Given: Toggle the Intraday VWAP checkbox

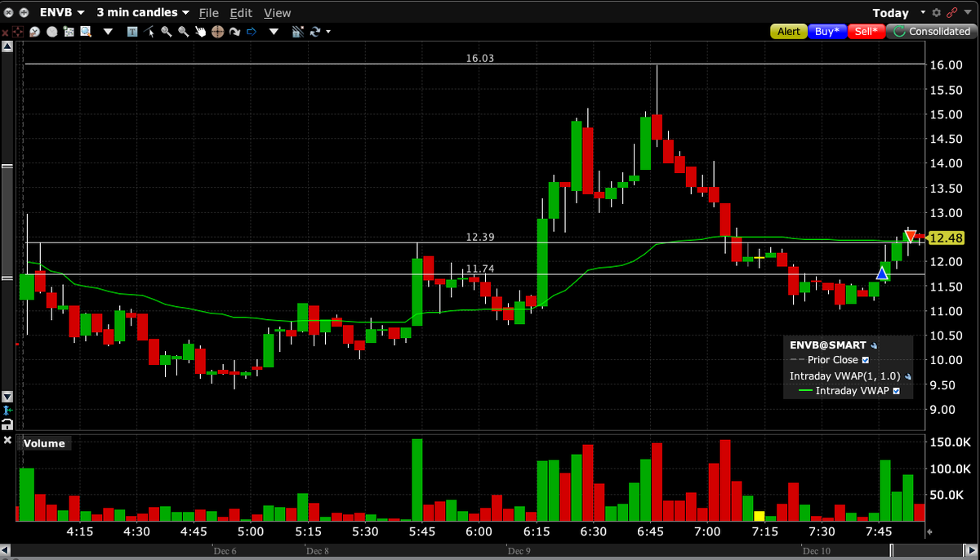Looking at the screenshot, I should [897, 391].
